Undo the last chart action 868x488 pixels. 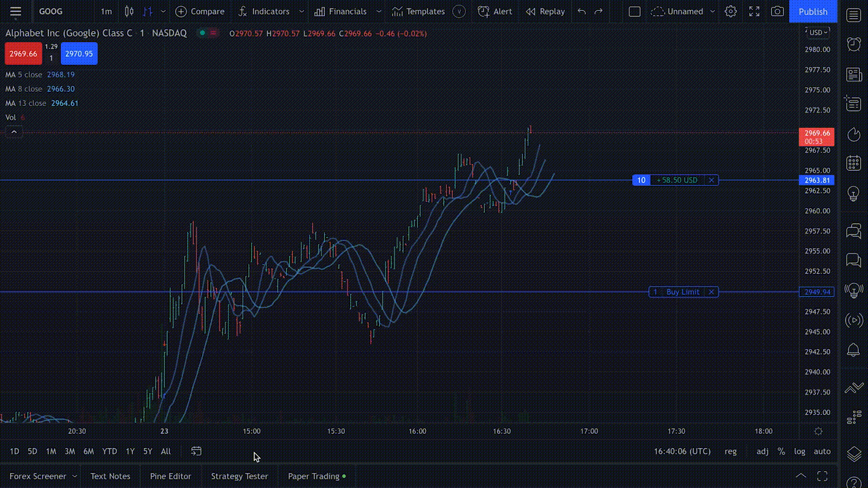(x=581, y=12)
